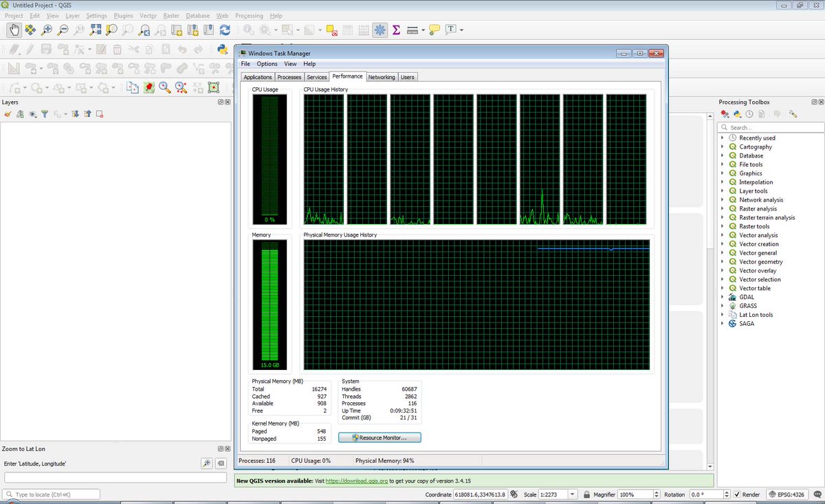Open View menu in Task Manager
Viewport: 825px width, 504px height.
click(x=290, y=64)
